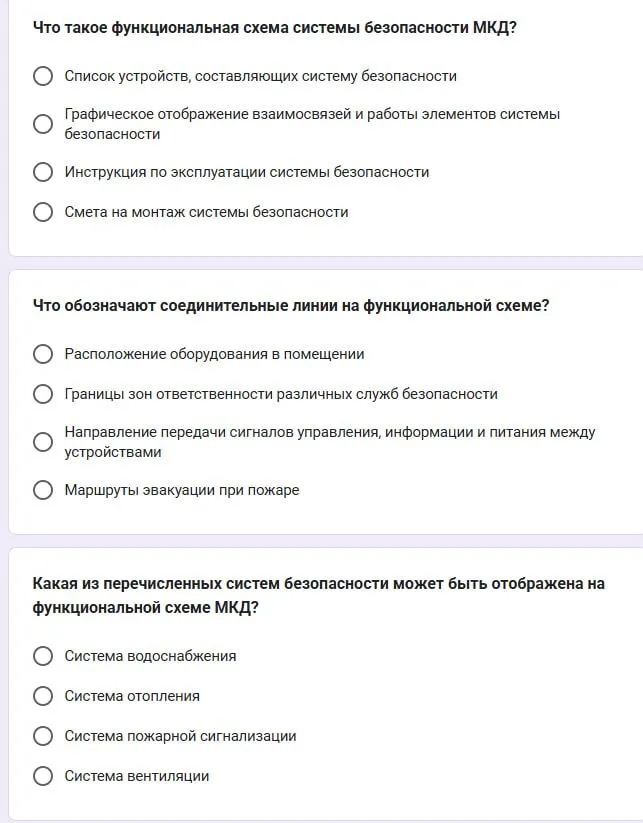This screenshot has height=823, width=643.
Task: Choose 'Границы зон ответственности' radio button
Action: tap(43, 394)
